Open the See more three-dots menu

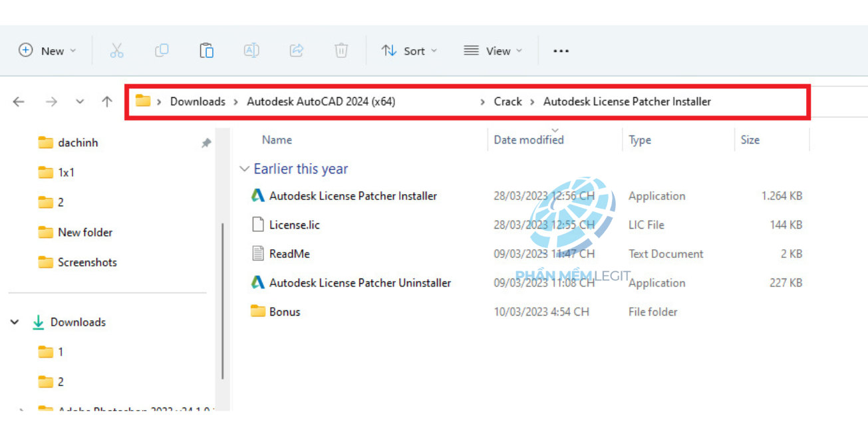click(x=561, y=51)
